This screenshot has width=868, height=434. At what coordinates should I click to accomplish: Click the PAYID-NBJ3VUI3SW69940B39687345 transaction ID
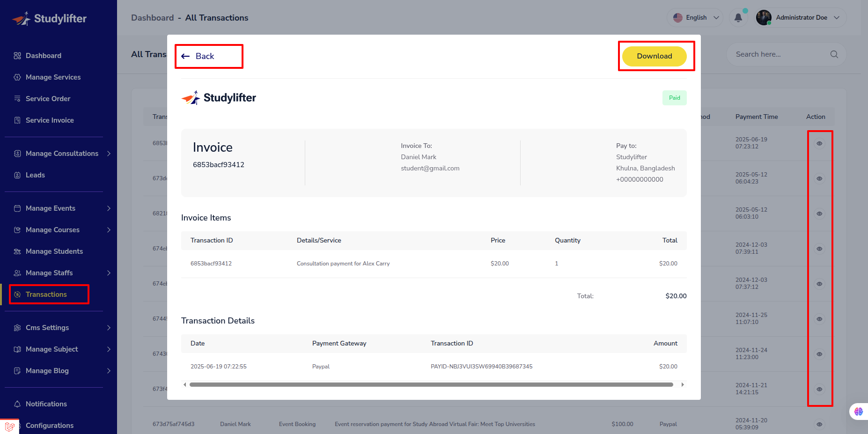[482, 367]
